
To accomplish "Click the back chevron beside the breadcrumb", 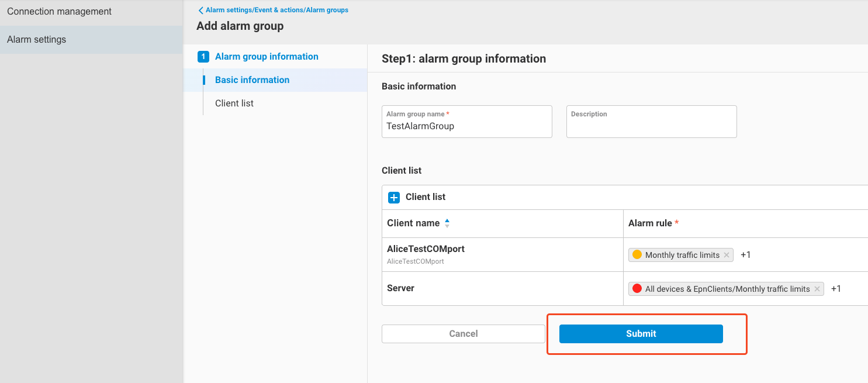I will click(x=200, y=10).
